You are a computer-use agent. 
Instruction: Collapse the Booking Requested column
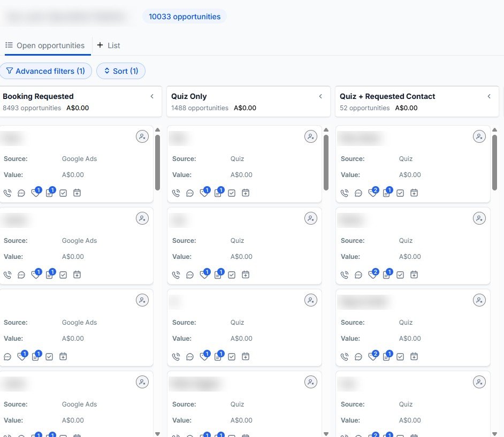(152, 96)
